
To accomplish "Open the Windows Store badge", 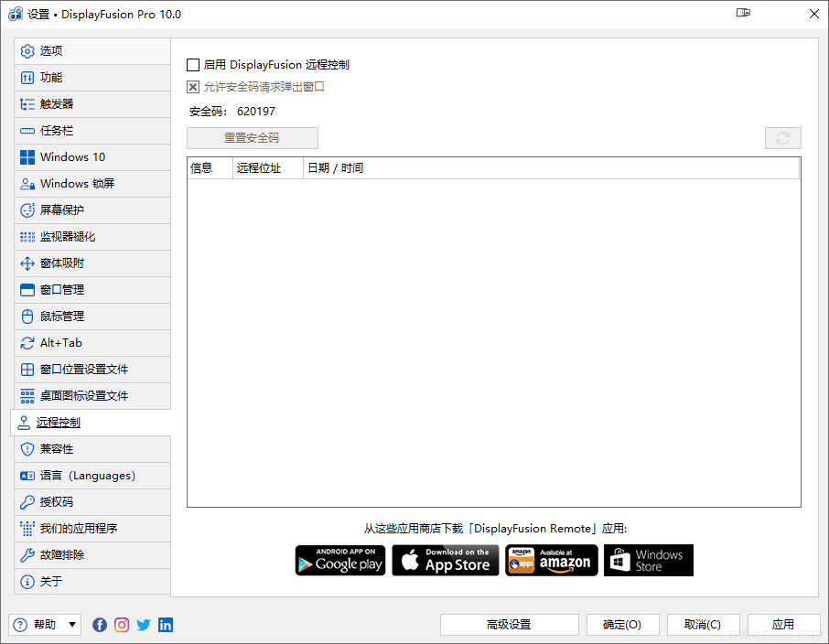I will point(649,561).
